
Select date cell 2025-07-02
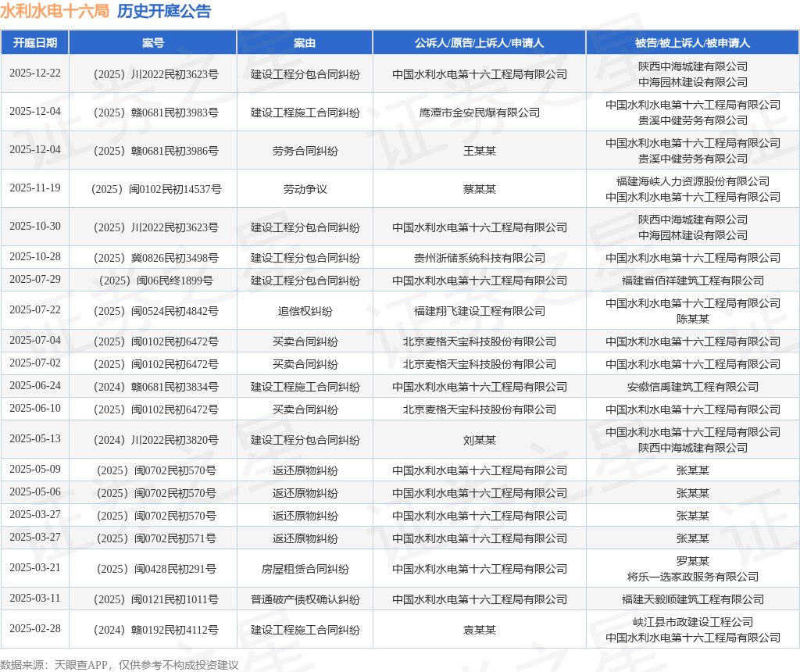(x=35, y=363)
